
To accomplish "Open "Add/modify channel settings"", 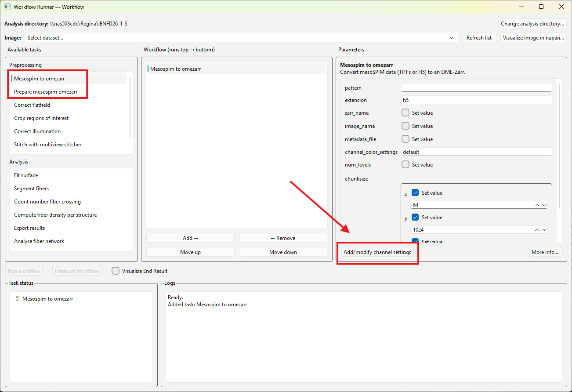I will click(x=377, y=253).
